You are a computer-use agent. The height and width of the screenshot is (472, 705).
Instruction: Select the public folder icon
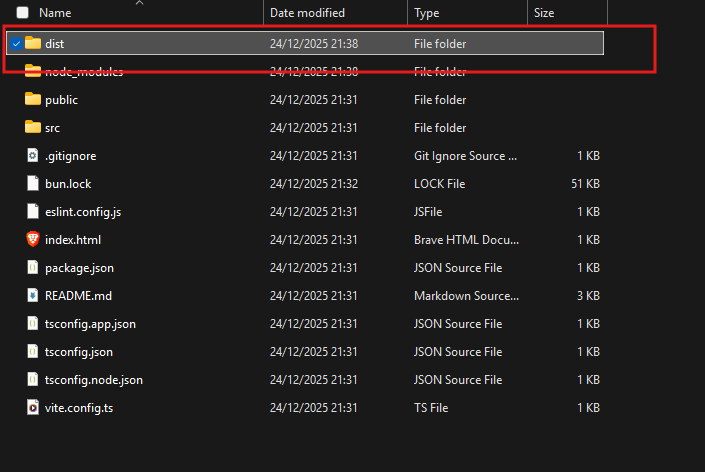(33, 99)
